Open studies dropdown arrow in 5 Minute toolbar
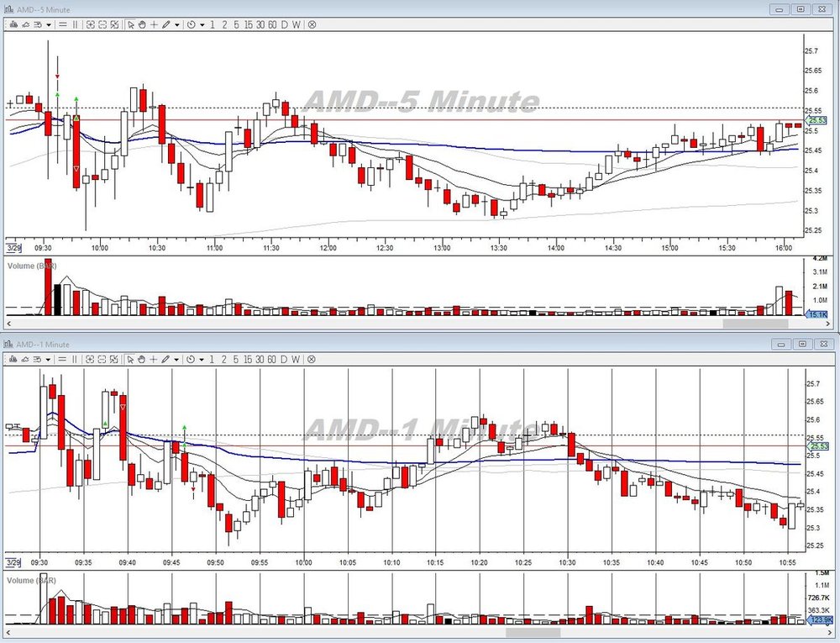 click(48, 24)
